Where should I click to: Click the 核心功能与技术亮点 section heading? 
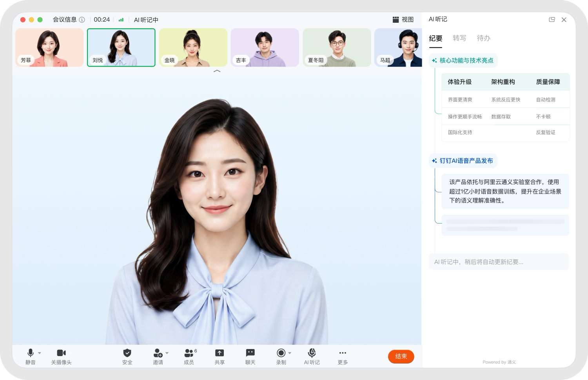coord(463,60)
